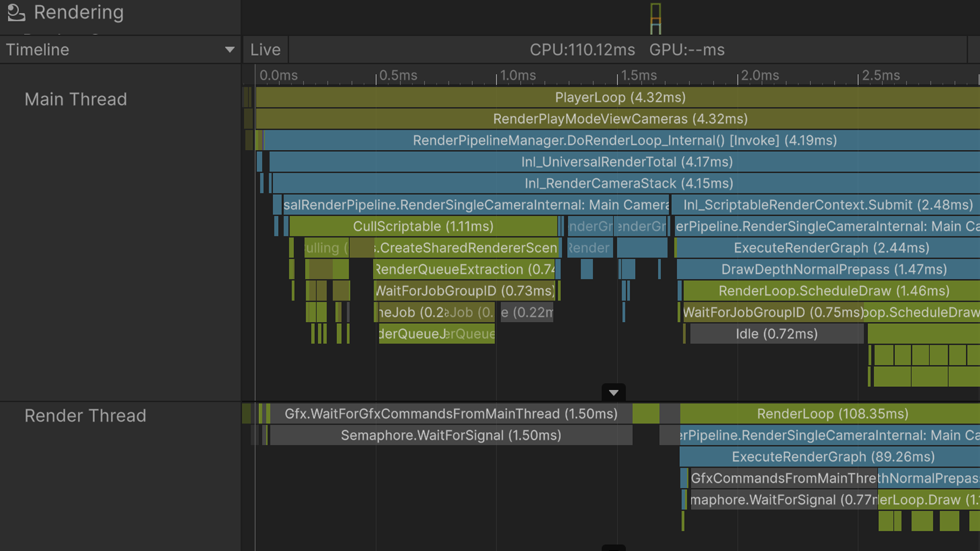Click the selected frame marker in chart

point(655,18)
